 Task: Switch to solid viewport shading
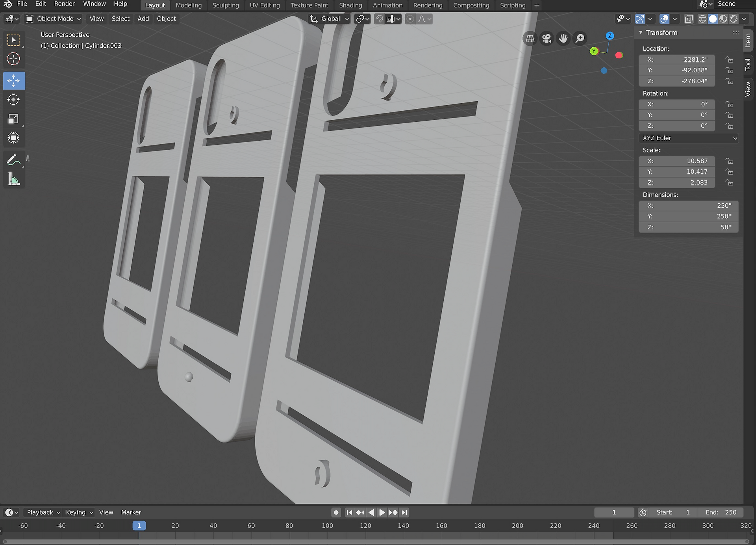713,19
